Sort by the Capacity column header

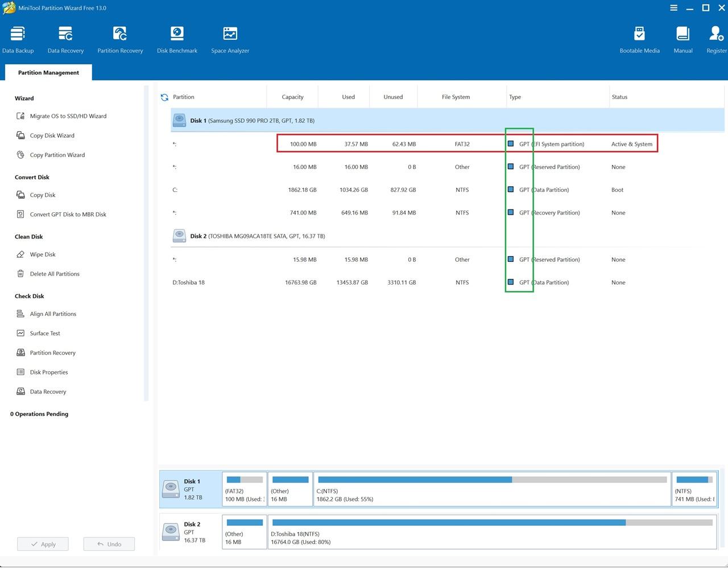tap(292, 97)
